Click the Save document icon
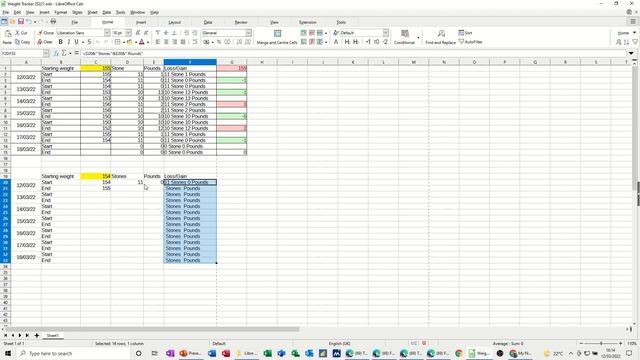640x360 pixels. point(20,22)
